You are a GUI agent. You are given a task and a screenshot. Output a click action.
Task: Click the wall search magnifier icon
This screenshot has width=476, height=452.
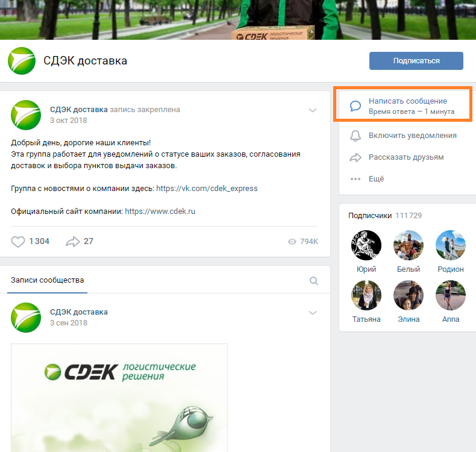(x=313, y=281)
